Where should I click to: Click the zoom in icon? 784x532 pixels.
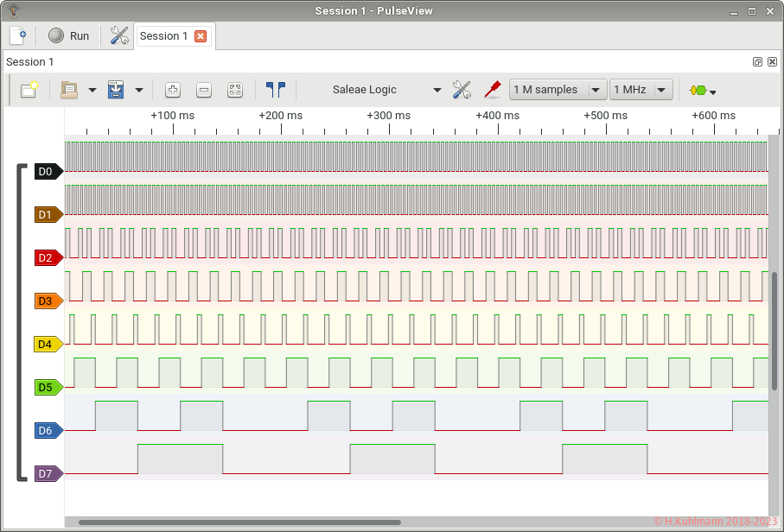pyautogui.click(x=173, y=90)
